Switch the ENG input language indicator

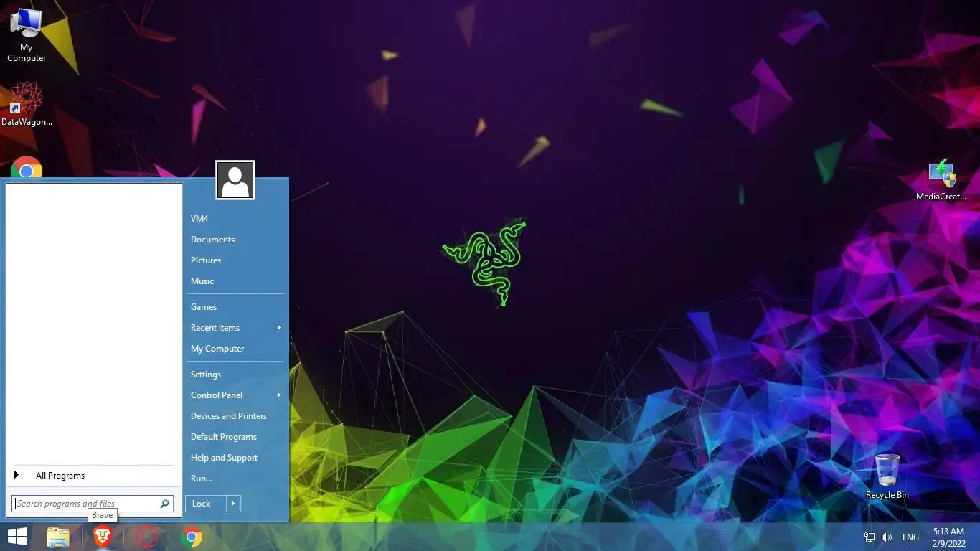(x=910, y=537)
